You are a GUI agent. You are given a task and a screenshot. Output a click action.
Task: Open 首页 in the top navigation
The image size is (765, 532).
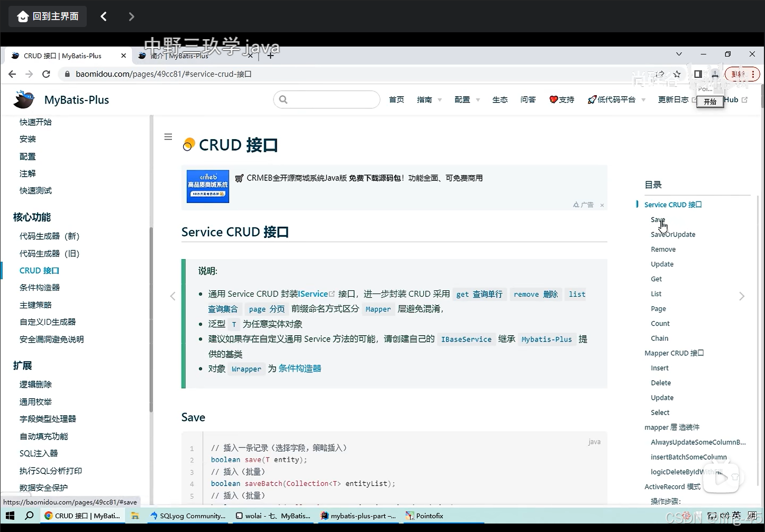click(x=396, y=99)
